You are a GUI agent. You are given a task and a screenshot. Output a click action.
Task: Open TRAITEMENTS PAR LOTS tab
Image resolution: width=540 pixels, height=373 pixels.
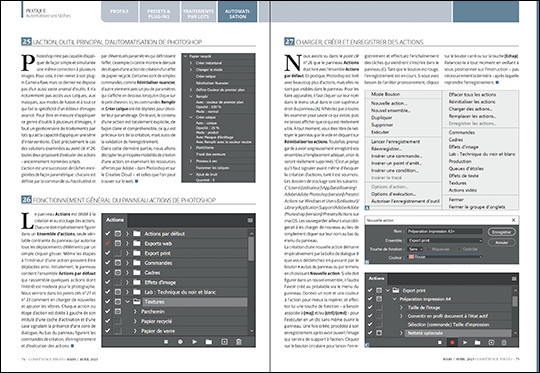coord(199,11)
